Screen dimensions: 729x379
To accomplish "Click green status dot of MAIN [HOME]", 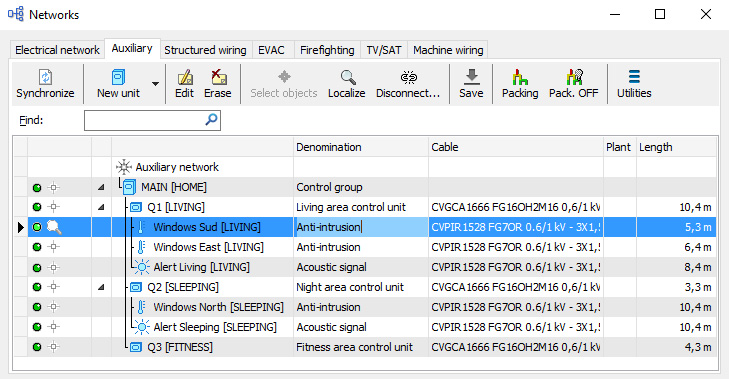I will [x=37, y=188].
